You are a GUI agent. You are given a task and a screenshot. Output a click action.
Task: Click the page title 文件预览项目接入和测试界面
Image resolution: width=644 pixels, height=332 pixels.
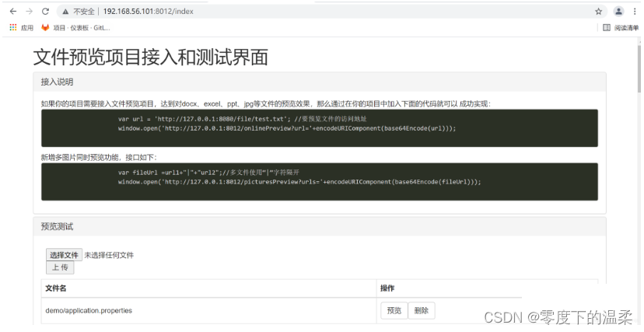coord(150,57)
